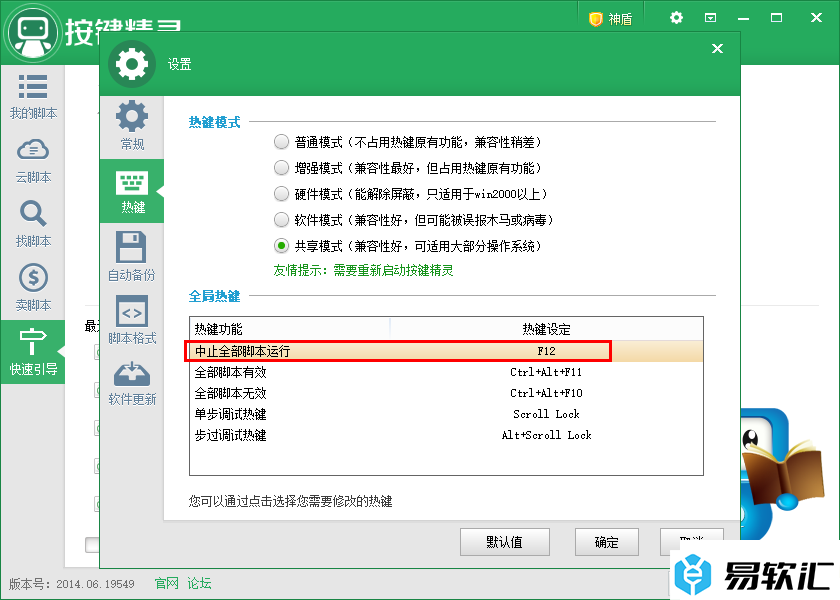Select 增强模式 radio button
Image resolution: width=840 pixels, height=600 pixels.
(281, 168)
